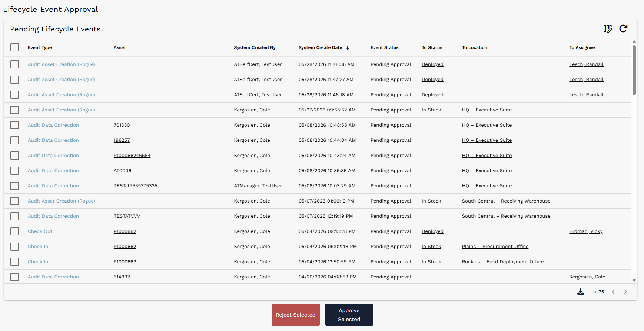Select checkbox for the Check Out row
The width and height of the screenshot is (644, 331).
15,231
